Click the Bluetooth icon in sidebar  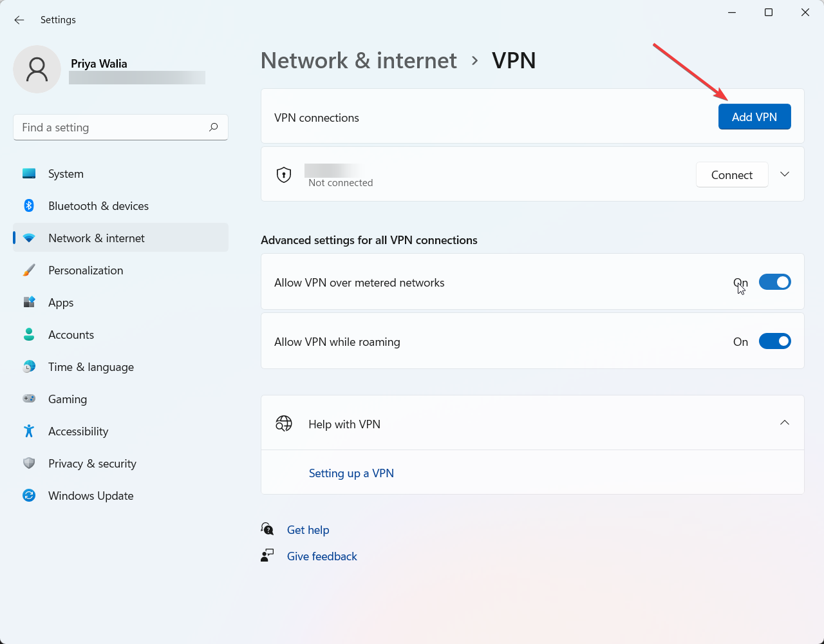pos(29,205)
